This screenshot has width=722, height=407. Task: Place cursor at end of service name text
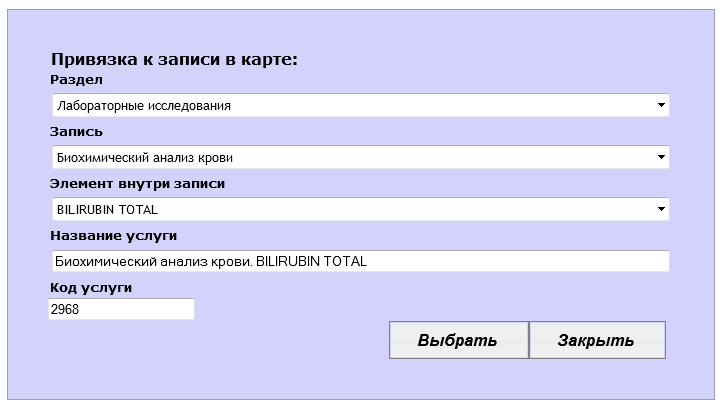coord(370,261)
